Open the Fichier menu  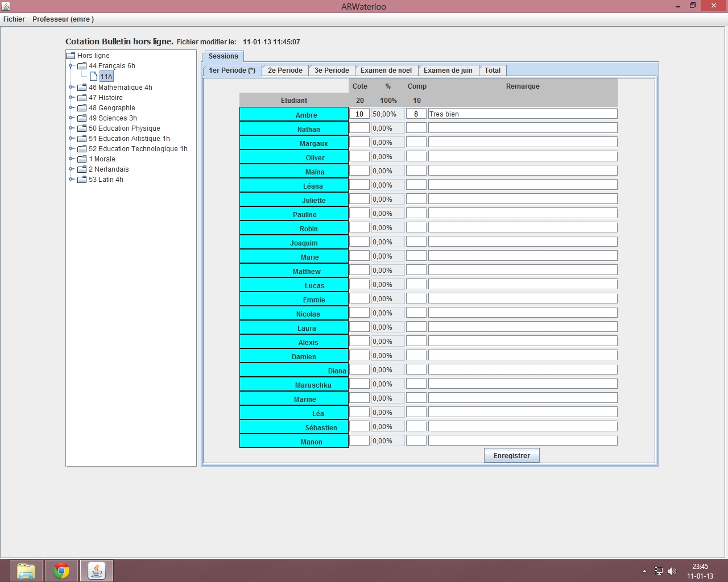point(14,19)
